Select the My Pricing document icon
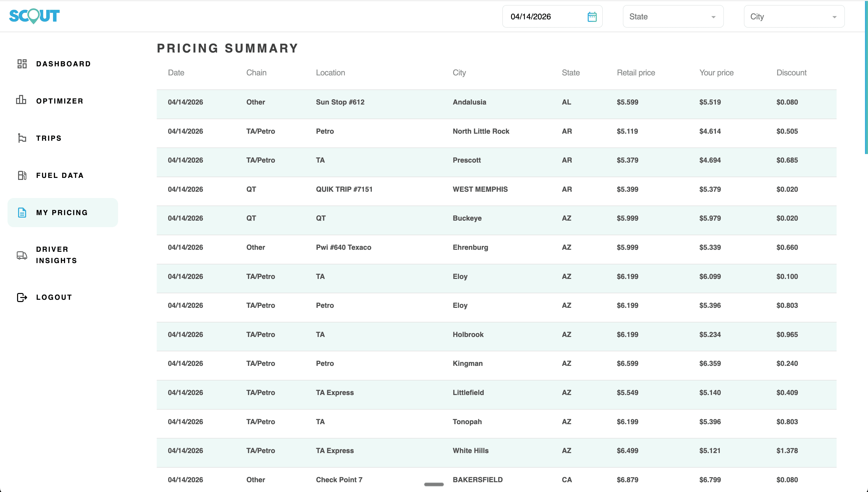Image resolution: width=868 pixels, height=492 pixels. (x=22, y=213)
